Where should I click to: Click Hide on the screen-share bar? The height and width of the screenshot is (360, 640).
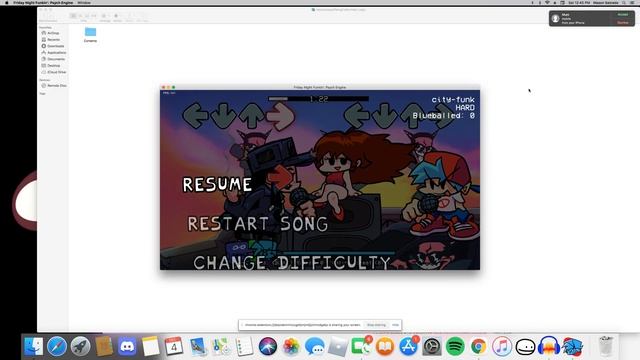point(395,325)
